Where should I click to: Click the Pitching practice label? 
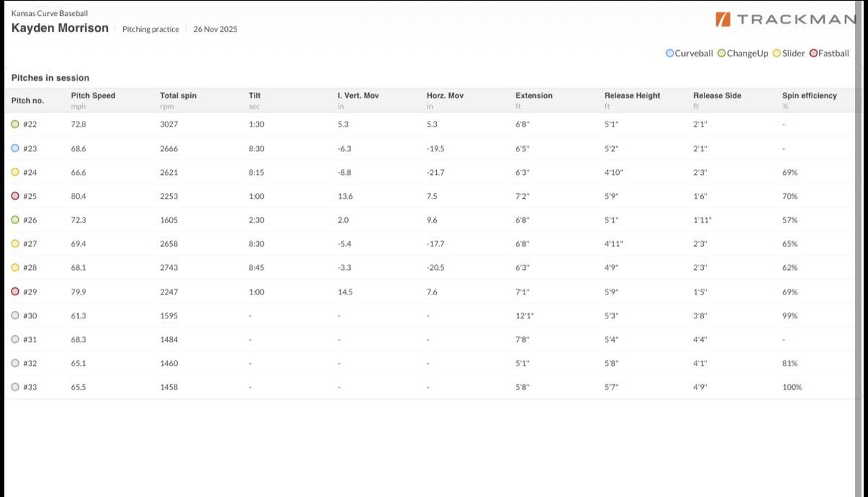(150, 30)
